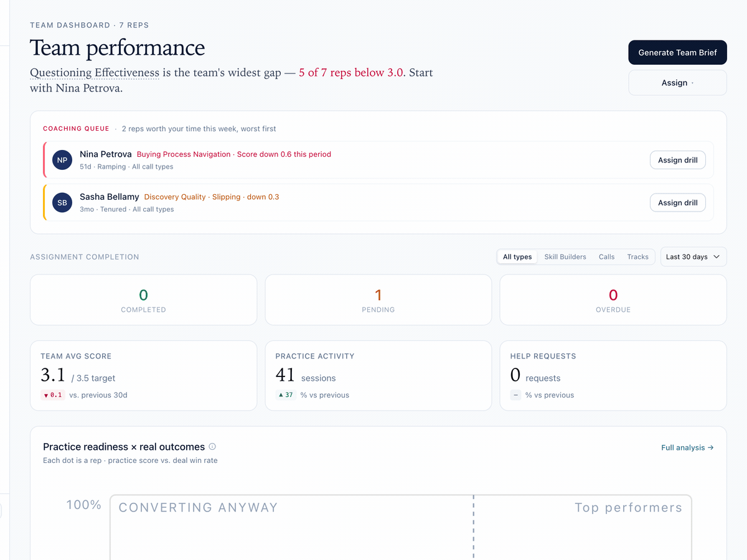This screenshot has width=747, height=560.
Task: Click the info icon beside Practice readiness title
Action: coord(212,447)
